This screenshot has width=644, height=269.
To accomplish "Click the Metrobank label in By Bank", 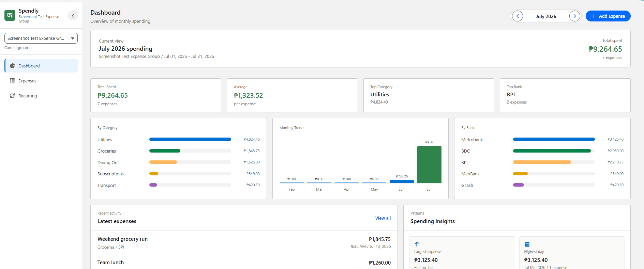I will (472, 140).
